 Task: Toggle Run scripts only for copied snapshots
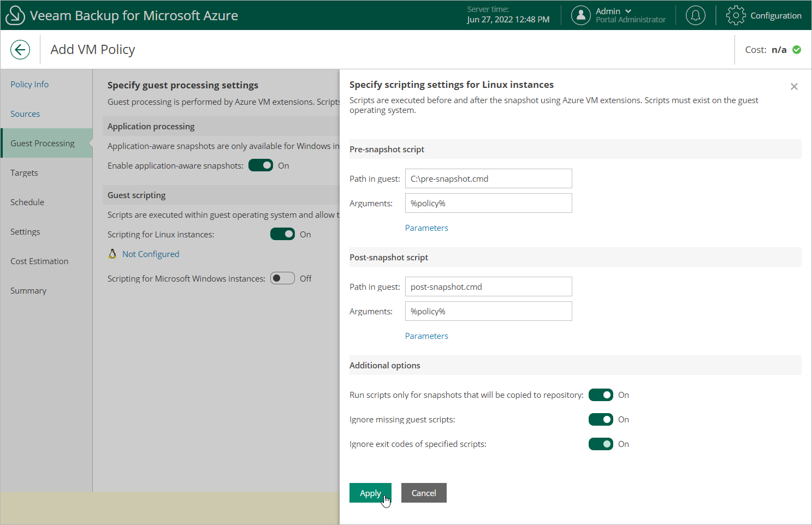coord(601,395)
